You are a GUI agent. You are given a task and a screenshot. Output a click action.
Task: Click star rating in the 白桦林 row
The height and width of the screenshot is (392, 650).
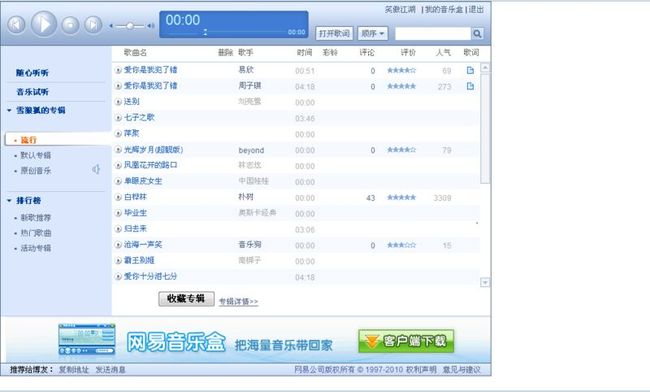[401, 197]
